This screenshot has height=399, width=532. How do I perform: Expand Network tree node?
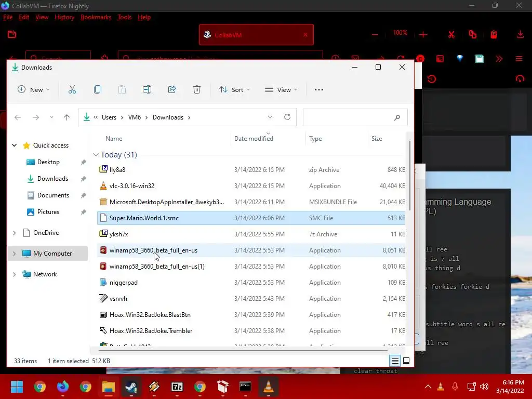14,274
